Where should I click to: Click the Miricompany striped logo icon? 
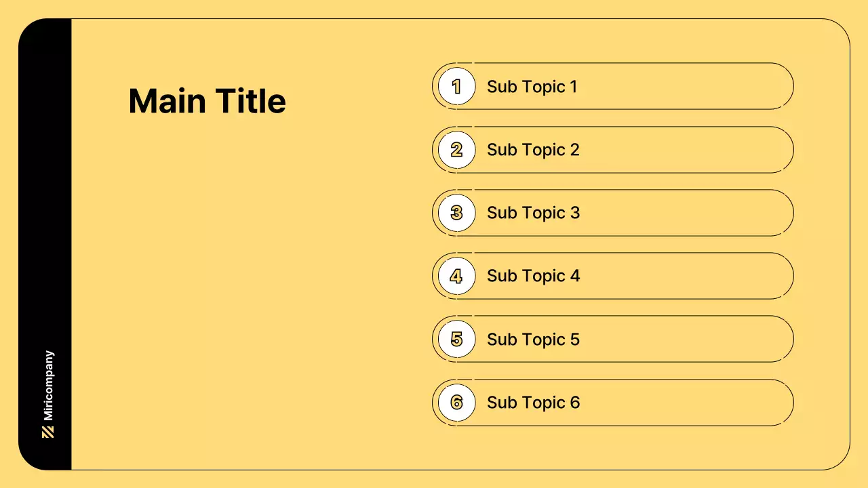point(48,432)
